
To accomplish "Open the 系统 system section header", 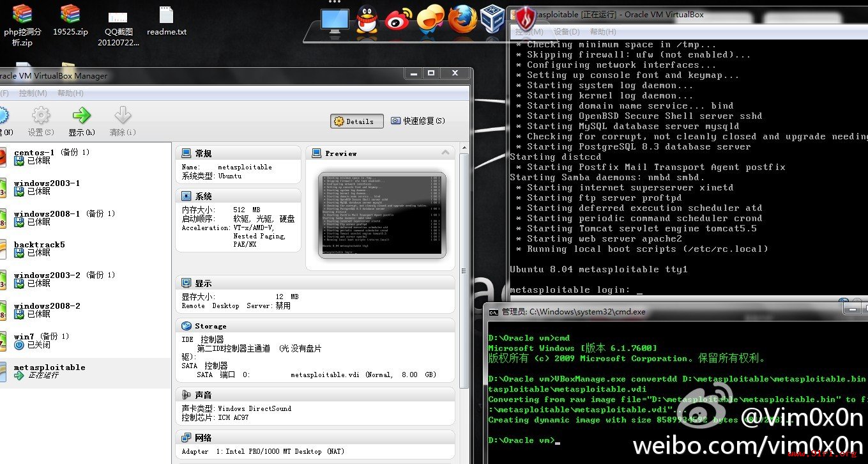I will point(238,196).
